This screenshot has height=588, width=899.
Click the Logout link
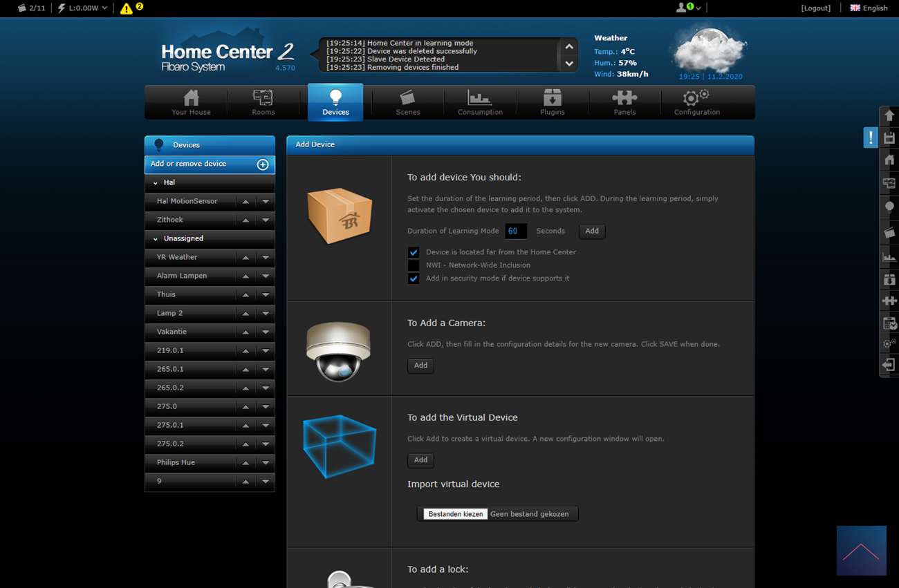(x=816, y=8)
